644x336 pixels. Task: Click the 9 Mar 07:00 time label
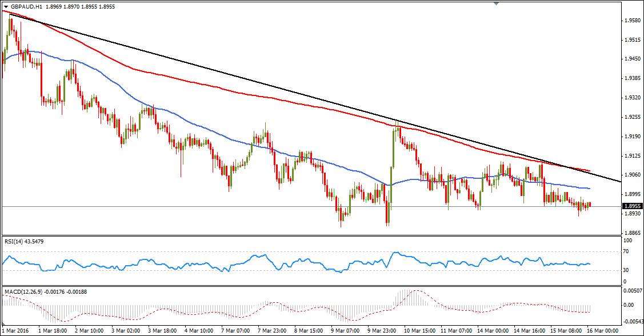click(x=345, y=331)
